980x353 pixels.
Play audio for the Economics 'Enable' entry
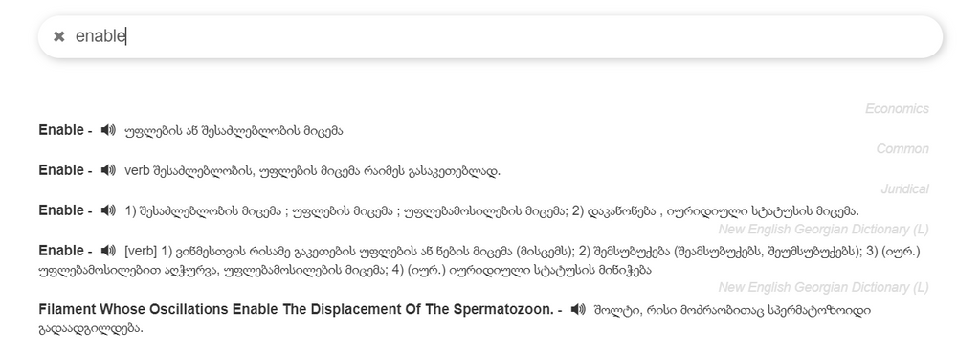pyautogui.click(x=108, y=130)
